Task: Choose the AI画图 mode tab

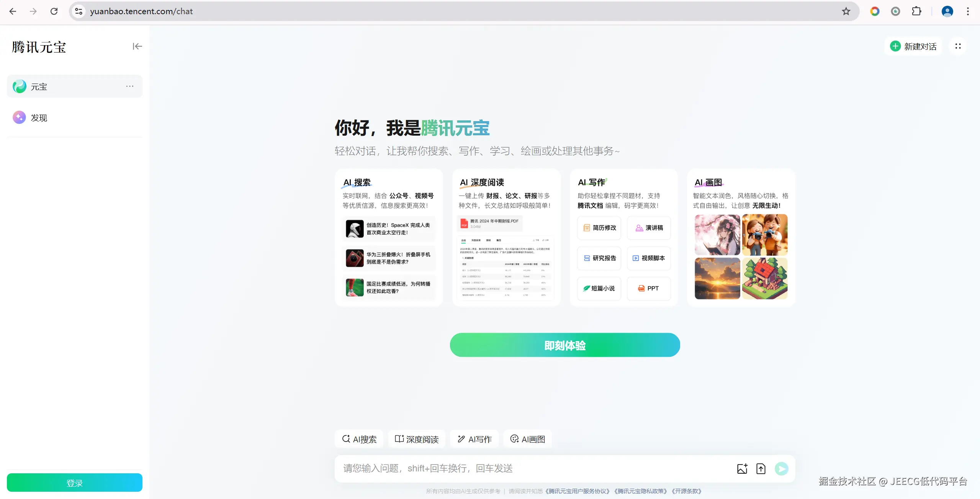Action: tap(527, 439)
